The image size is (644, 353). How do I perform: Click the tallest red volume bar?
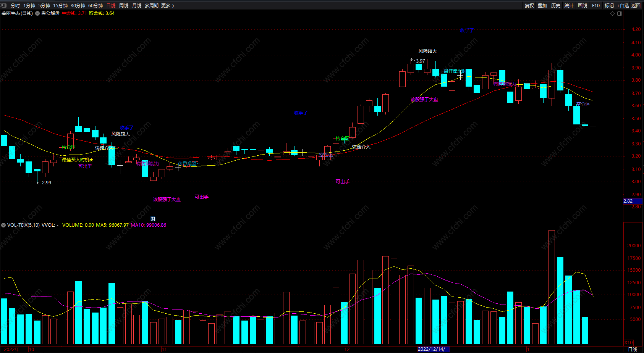[x=552, y=287]
